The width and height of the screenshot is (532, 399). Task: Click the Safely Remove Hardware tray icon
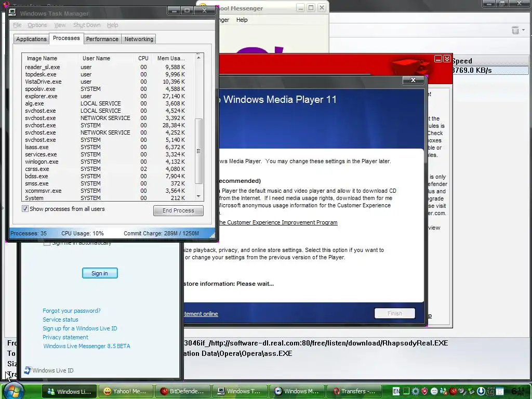click(471, 391)
